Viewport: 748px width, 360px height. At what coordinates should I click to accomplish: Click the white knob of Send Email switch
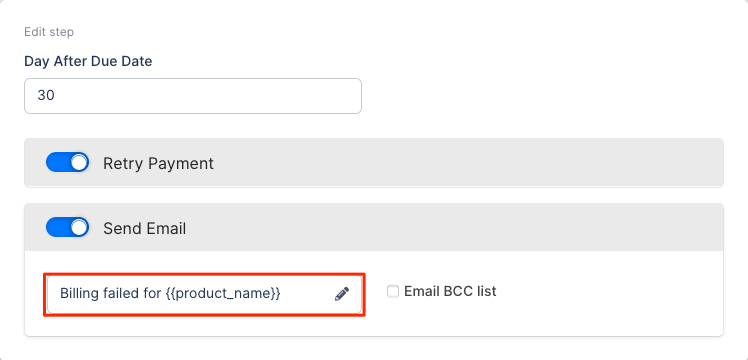pos(79,227)
